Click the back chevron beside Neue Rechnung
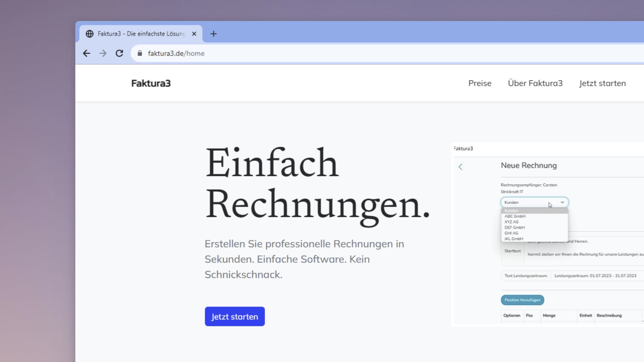 (x=461, y=167)
